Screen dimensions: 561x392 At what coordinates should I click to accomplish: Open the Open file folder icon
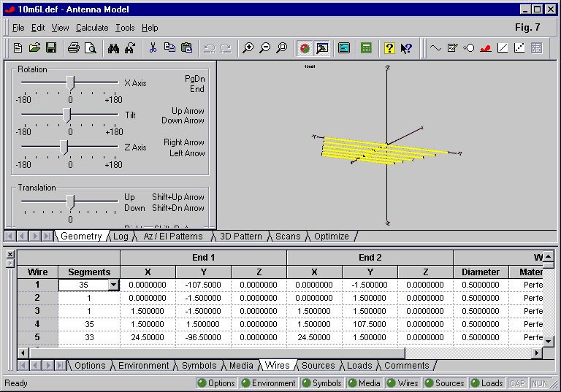(x=34, y=48)
